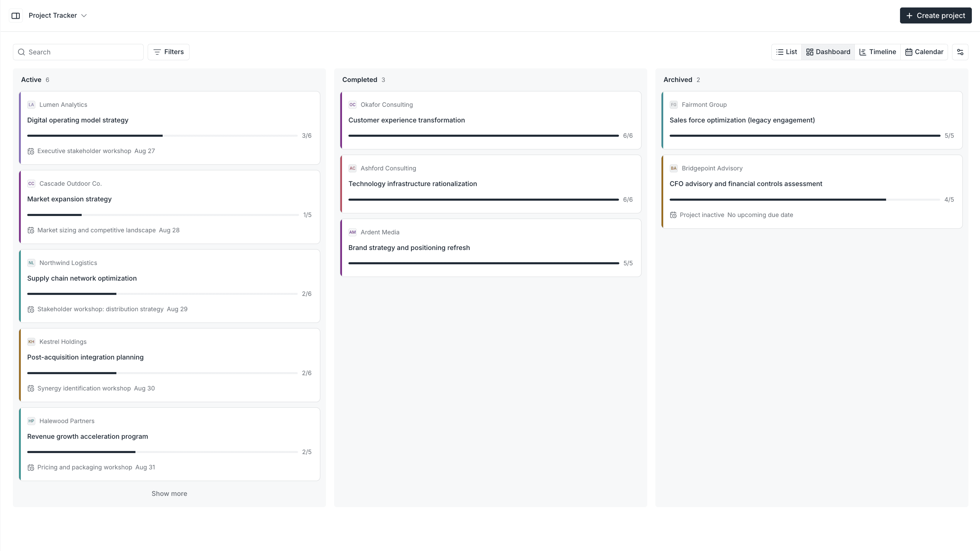Open Technology infrastructure rationalization project
The height and width of the screenshot is (551, 980).
(412, 184)
